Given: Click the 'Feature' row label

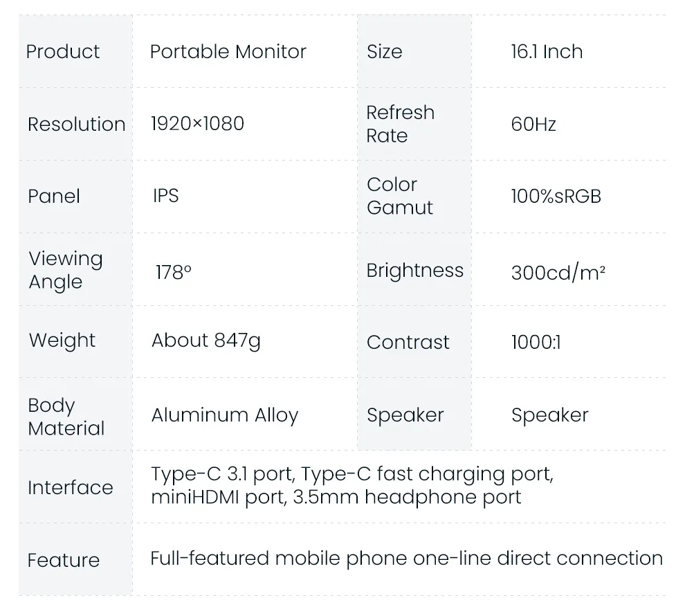Looking at the screenshot, I should click(64, 560).
